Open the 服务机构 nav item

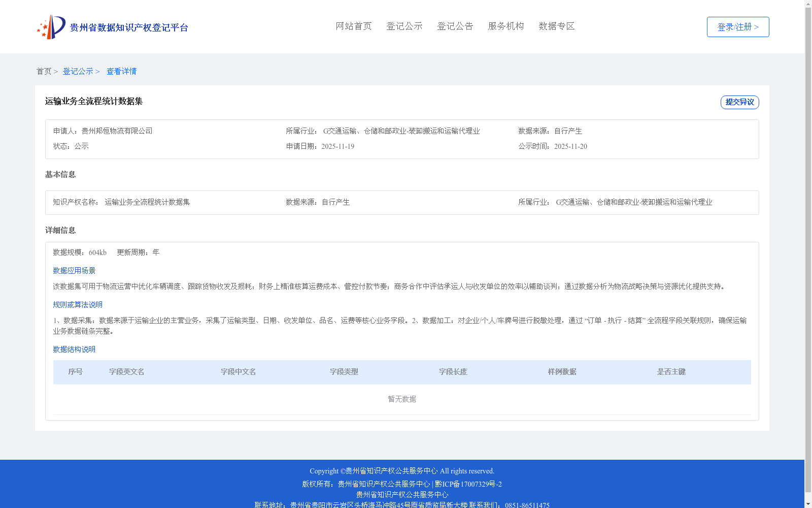coord(506,26)
